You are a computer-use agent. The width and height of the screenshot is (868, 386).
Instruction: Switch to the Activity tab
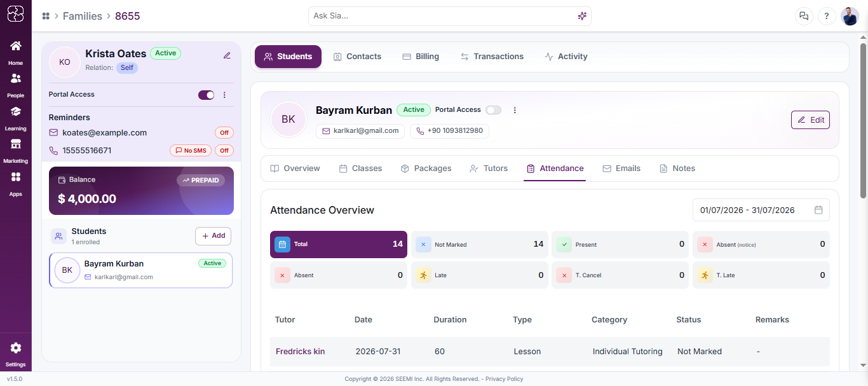coord(566,57)
